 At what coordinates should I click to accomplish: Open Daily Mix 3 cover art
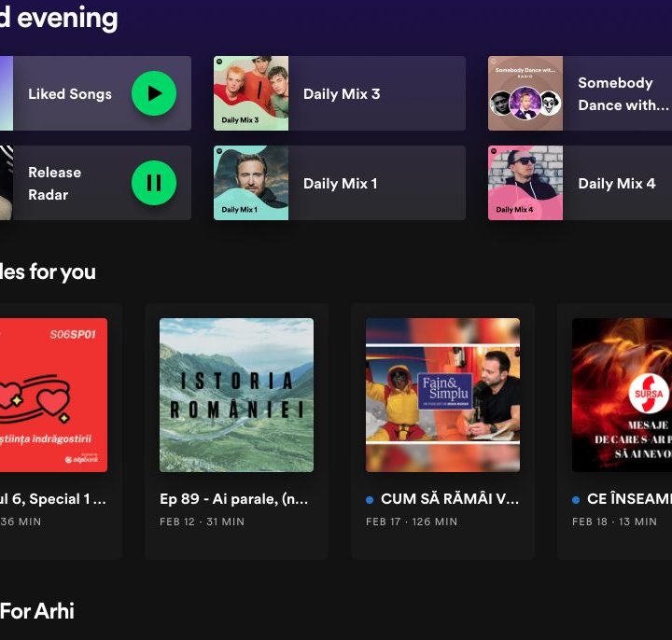click(x=251, y=93)
